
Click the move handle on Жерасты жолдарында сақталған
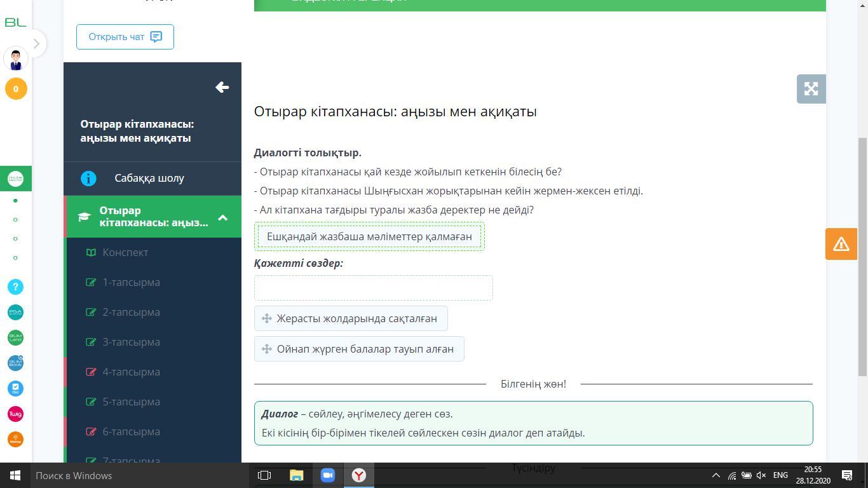(x=267, y=318)
